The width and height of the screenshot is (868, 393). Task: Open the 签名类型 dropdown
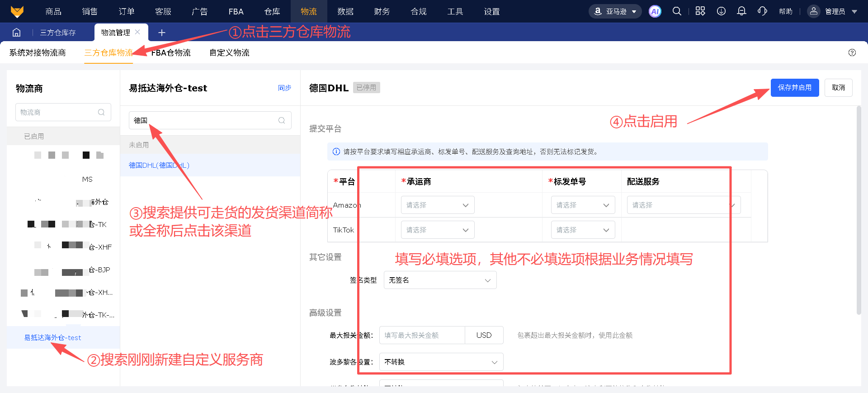pos(440,280)
